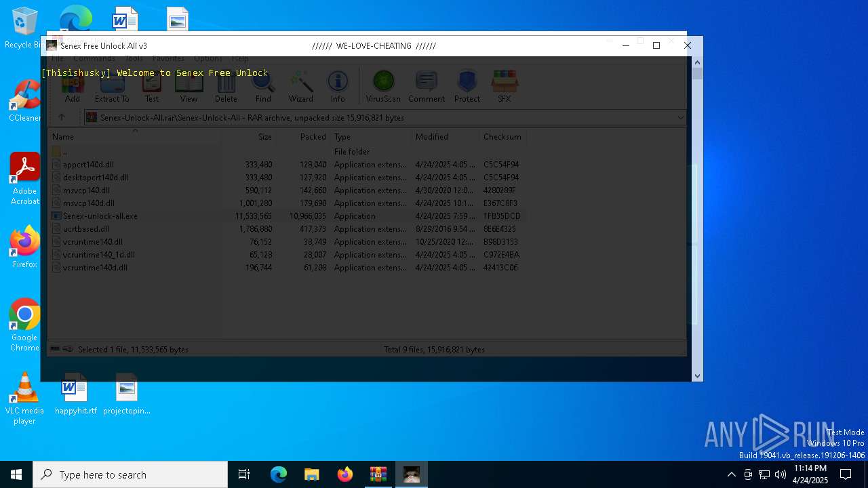This screenshot has height=488, width=868.
Task: Select ucrtbased.dll in the file list
Action: tap(288, 229)
